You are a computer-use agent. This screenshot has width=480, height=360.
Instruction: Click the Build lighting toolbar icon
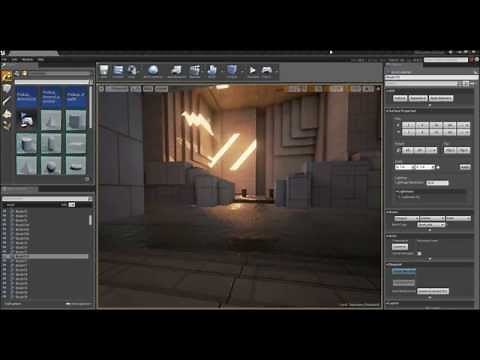coord(212,70)
